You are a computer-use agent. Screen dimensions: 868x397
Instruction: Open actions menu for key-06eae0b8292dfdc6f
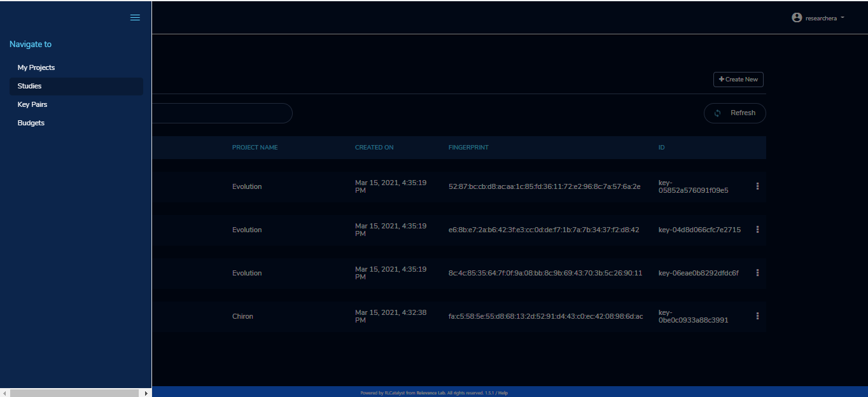point(757,273)
